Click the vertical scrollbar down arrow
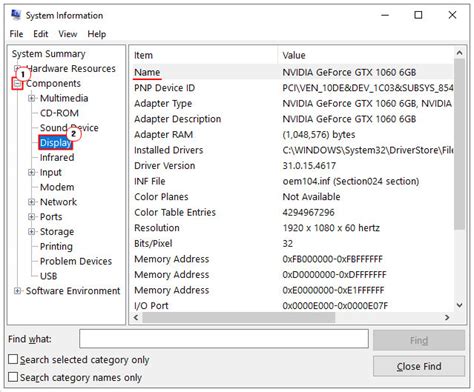Image resolution: width=474 pixels, height=392 pixels. point(459,305)
